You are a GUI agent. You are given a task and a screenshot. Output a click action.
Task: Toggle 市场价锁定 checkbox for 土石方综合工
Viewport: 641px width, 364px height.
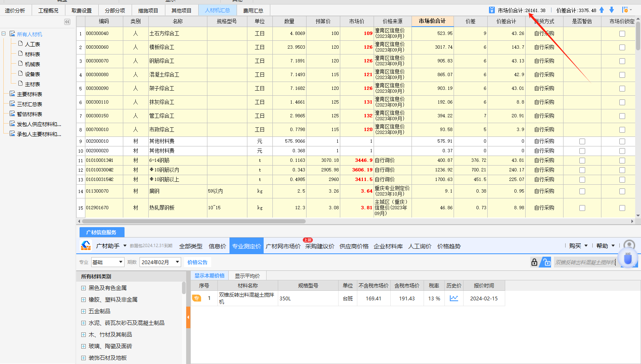point(622,34)
